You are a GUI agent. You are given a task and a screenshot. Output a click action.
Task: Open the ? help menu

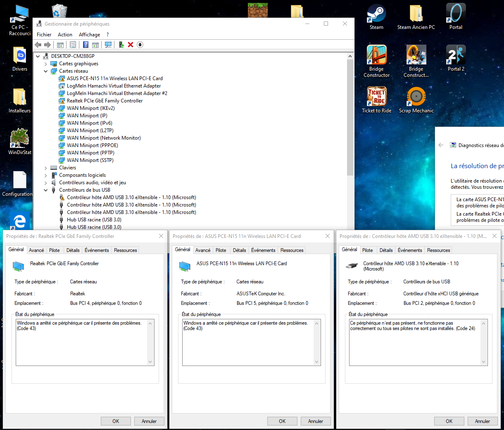(107, 35)
